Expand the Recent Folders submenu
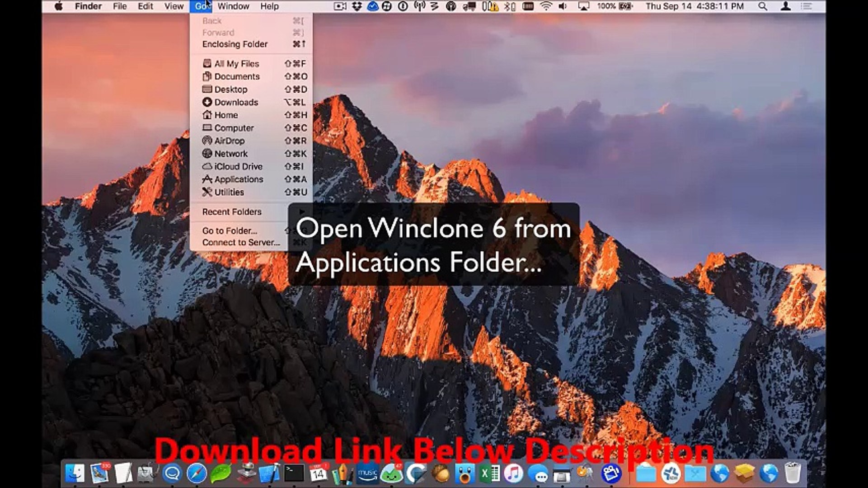Viewport: 868px width, 488px height. 232,212
